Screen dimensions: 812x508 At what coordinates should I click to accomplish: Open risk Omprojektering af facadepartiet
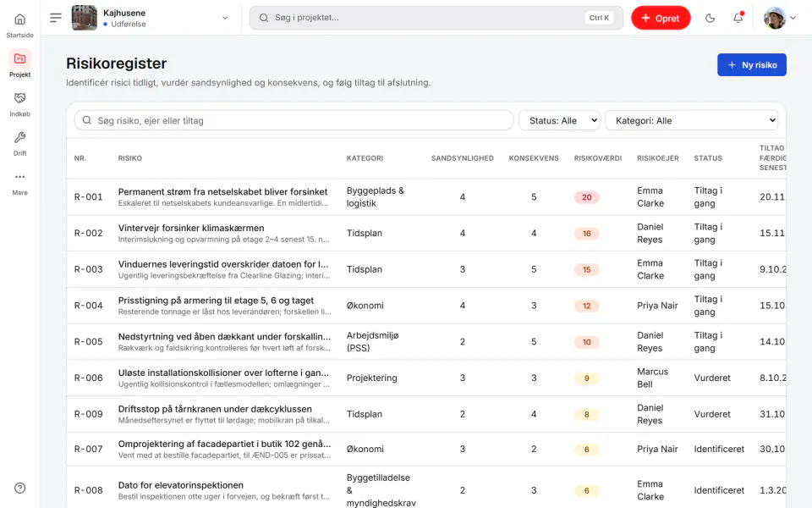click(x=224, y=444)
